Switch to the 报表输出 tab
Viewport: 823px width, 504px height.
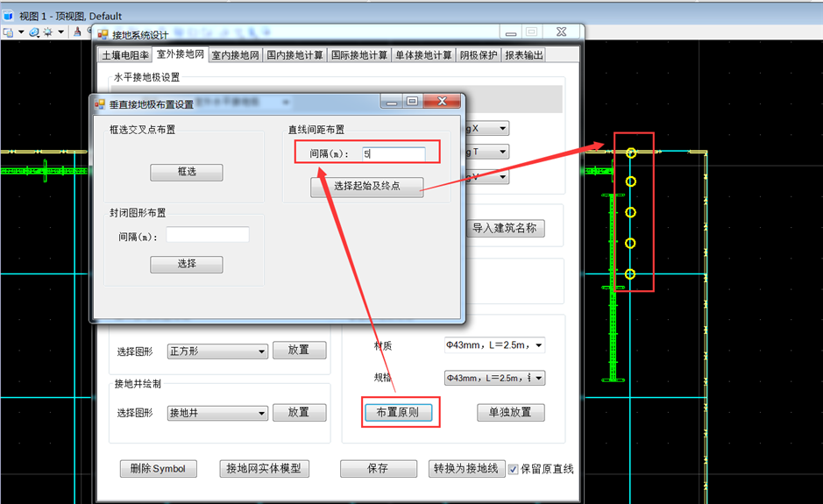pos(523,55)
